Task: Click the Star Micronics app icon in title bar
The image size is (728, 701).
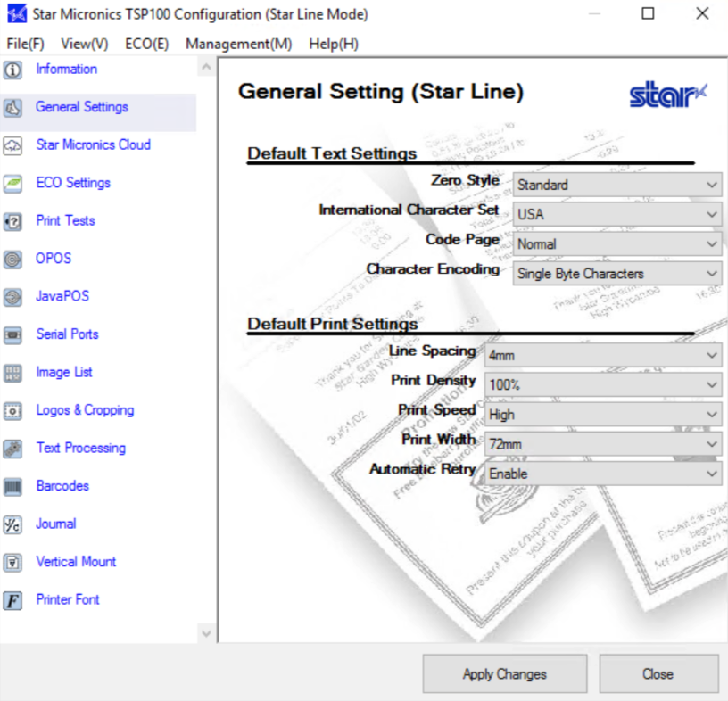Action: pos(17,14)
